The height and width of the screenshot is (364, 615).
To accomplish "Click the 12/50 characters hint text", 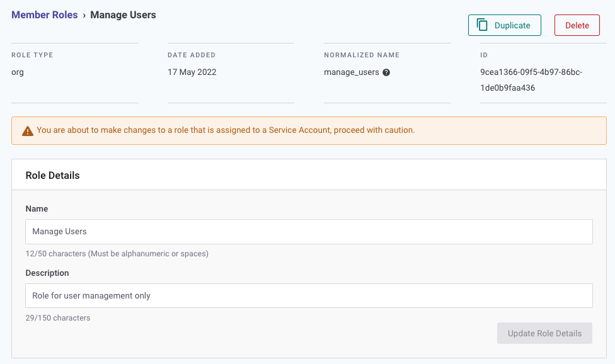I will 117,254.
